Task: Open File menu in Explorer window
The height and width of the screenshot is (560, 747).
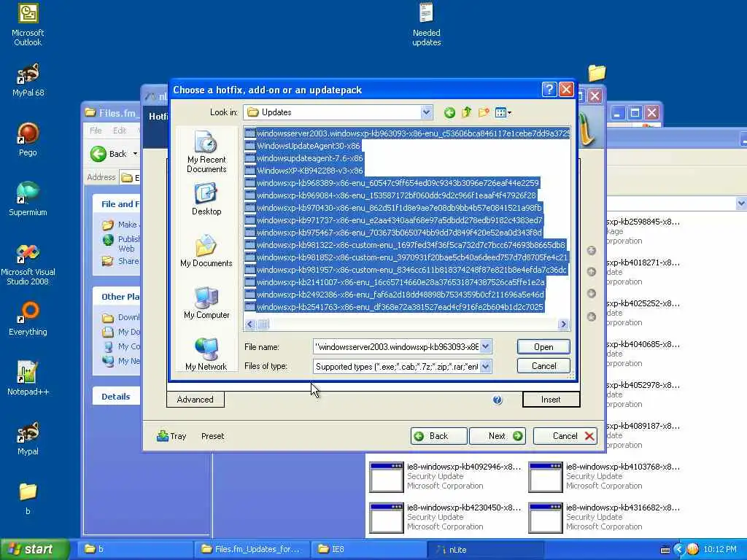Action: pos(96,131)
